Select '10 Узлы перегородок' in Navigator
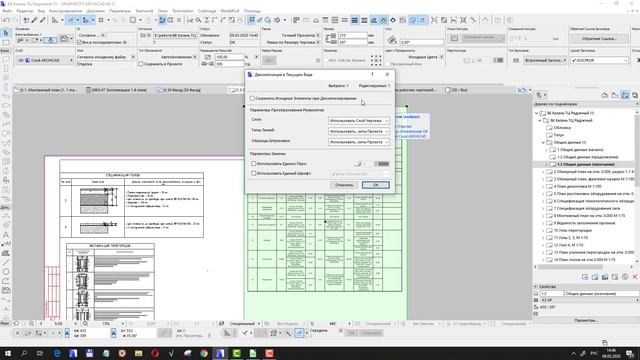The width and height of the screenshot is (640, 360). [573, 231]
